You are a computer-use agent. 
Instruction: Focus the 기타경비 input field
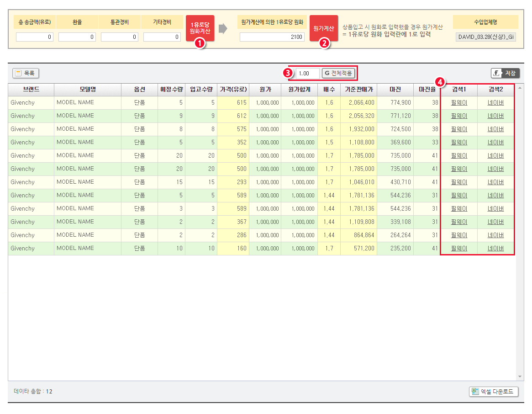(162, 37)
